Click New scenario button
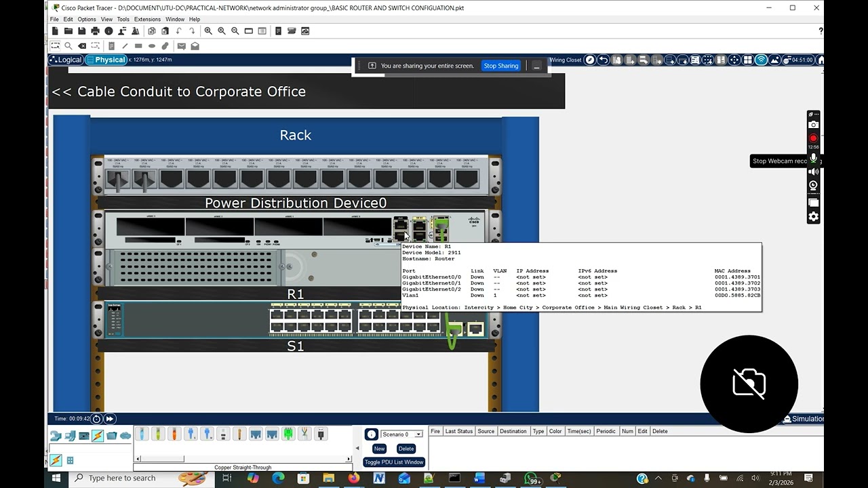 (379, 449)
